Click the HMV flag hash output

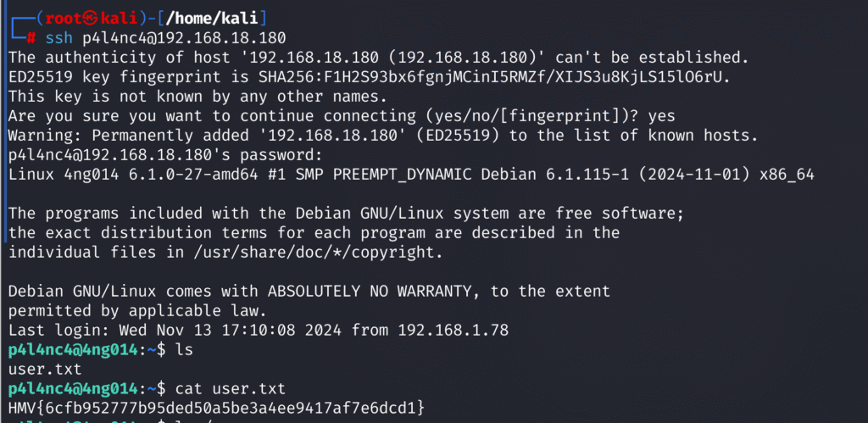point(216,408)
